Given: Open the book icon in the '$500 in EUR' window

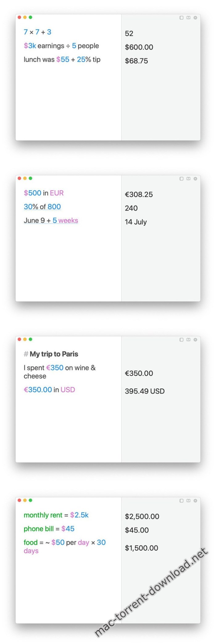Looking at the screenshot, I should click(189, 179).
